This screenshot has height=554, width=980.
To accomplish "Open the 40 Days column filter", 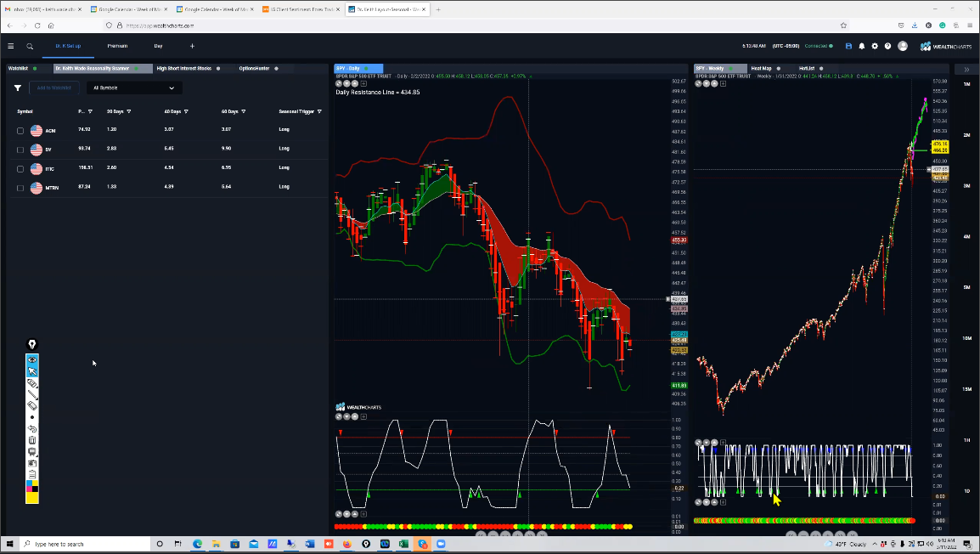I will [186, 112].
